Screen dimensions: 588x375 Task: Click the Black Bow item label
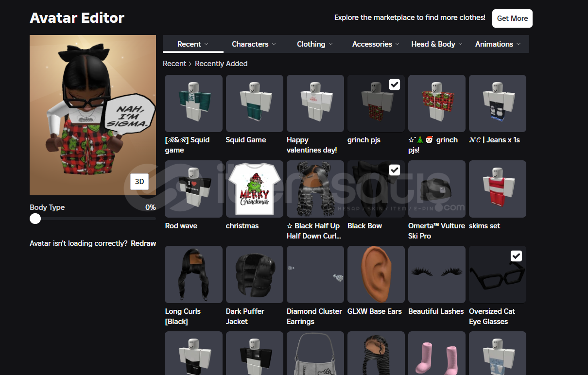tap(364, 225)
